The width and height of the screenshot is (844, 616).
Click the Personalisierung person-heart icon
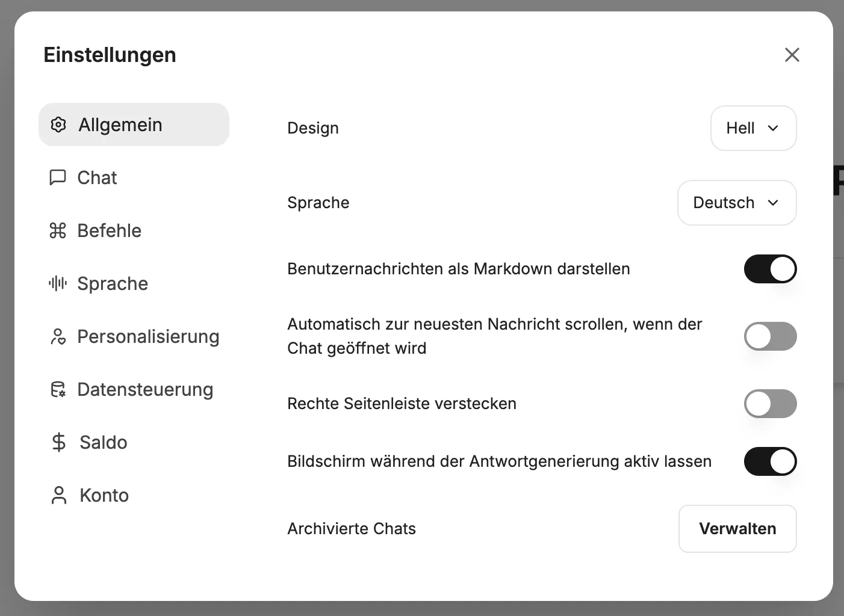coord(58,336)
